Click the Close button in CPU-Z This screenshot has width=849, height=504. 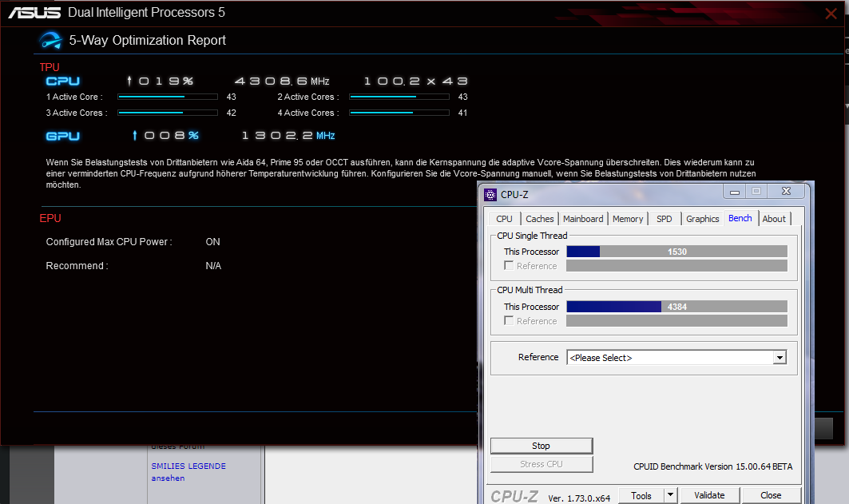pos(771,495)
